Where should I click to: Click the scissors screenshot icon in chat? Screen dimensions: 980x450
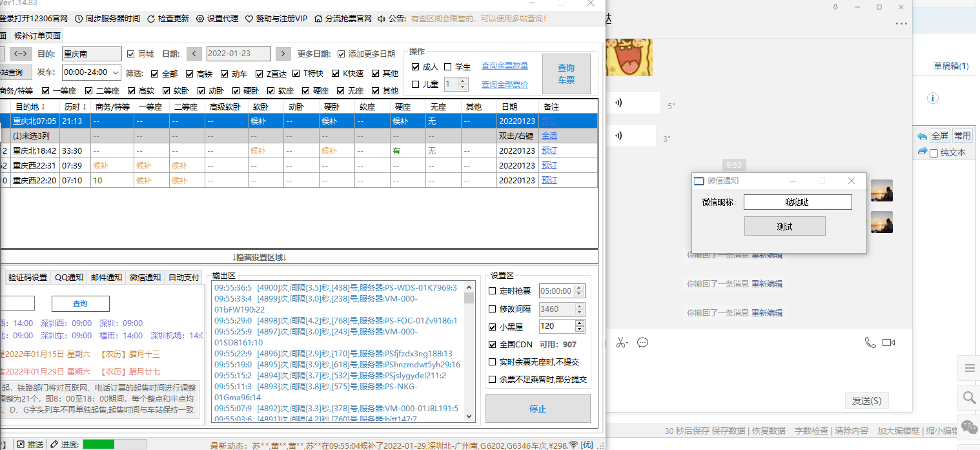pos(621,342)
